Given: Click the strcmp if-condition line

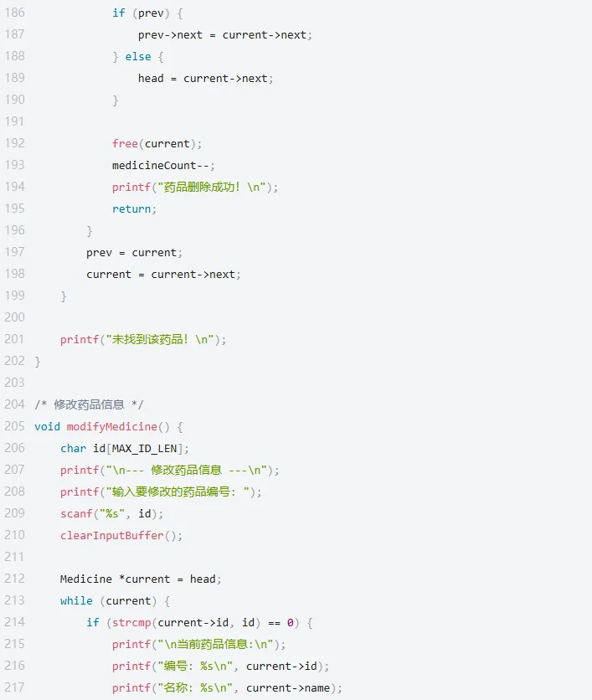Looking at the screenshot, I should click(199, 623).
